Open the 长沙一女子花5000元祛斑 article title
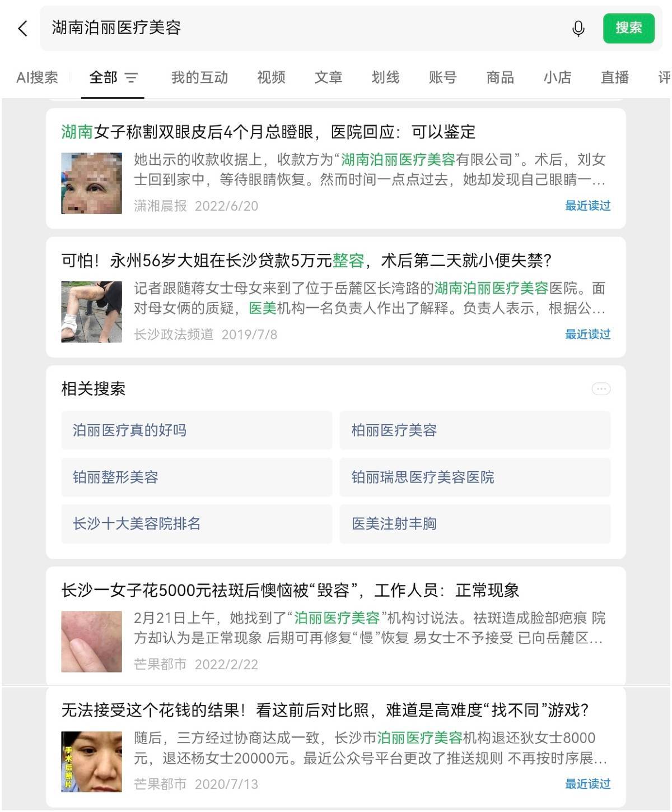Viewport: 672px width, 812px height. [290, 590]
